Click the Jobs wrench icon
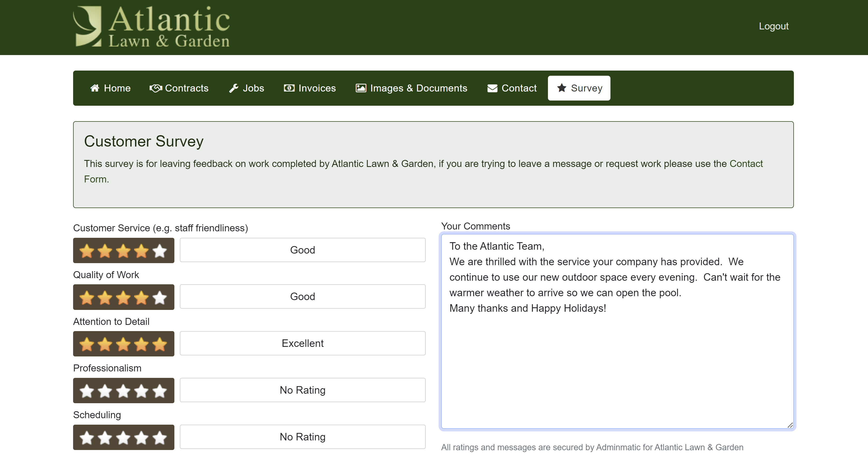Viewport: 868px width, 458px height. coord(234,88)
